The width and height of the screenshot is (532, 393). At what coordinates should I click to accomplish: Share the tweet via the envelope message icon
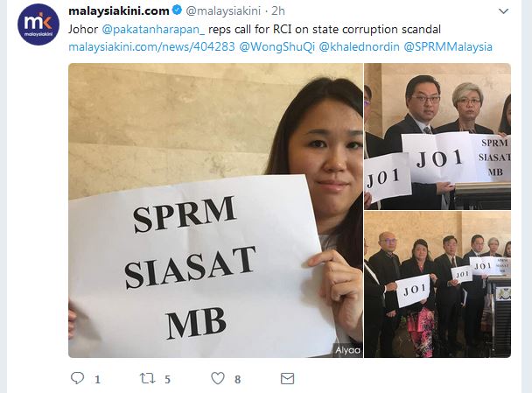287,378
